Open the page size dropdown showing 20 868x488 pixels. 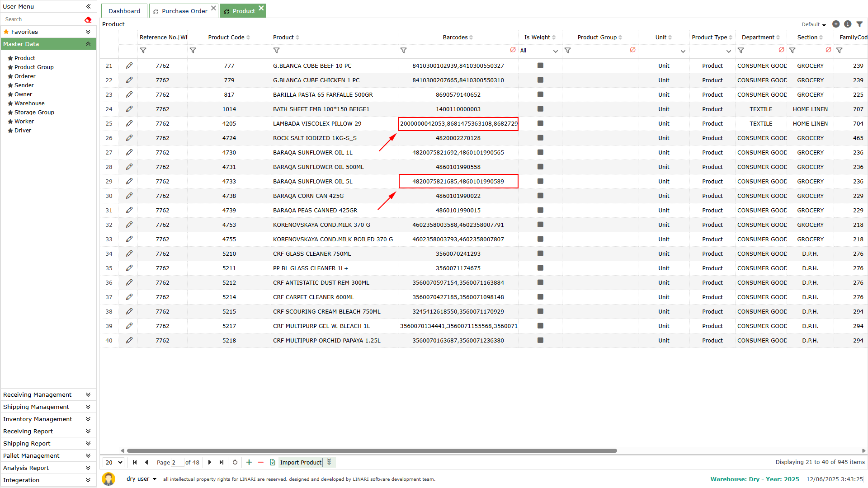pyautogui.click(x=114, y=462)
